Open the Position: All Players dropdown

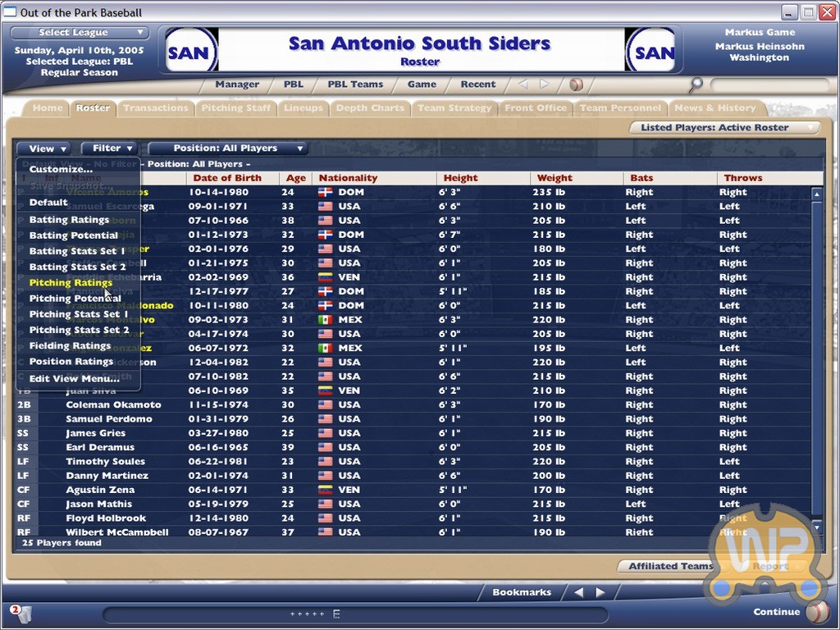click(x=227, y=148)
